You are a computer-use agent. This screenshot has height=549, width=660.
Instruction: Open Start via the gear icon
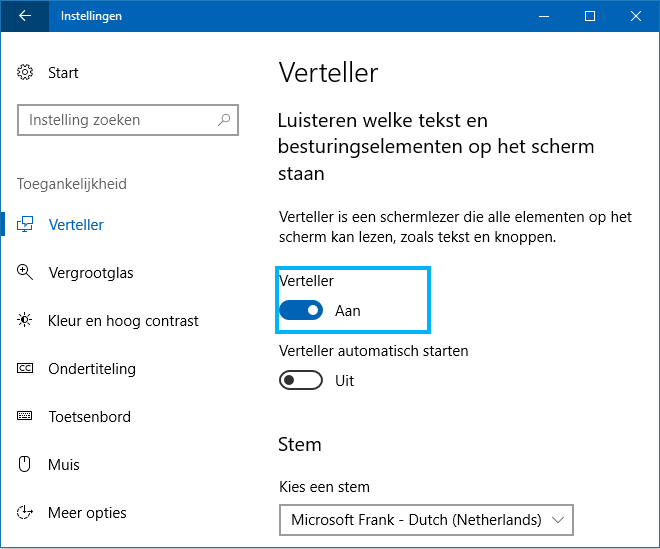25,72
